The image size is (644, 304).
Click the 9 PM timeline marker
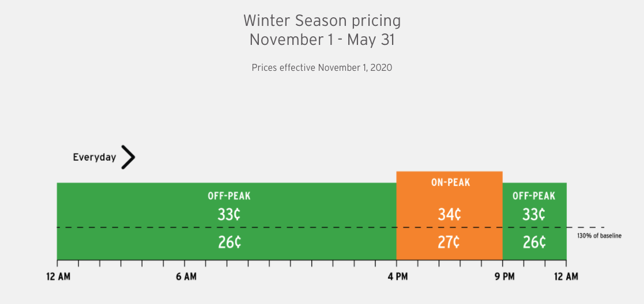pos(504,277)
